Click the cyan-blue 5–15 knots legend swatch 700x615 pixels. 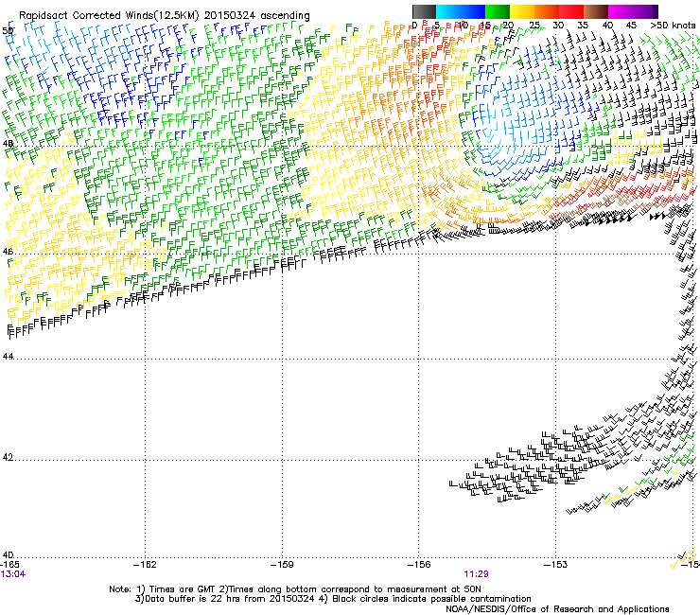tap(461, 11)
